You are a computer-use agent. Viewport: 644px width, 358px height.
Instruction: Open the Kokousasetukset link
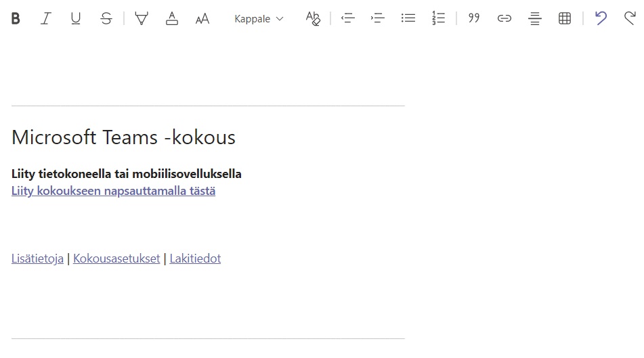(x=116, y=259)
